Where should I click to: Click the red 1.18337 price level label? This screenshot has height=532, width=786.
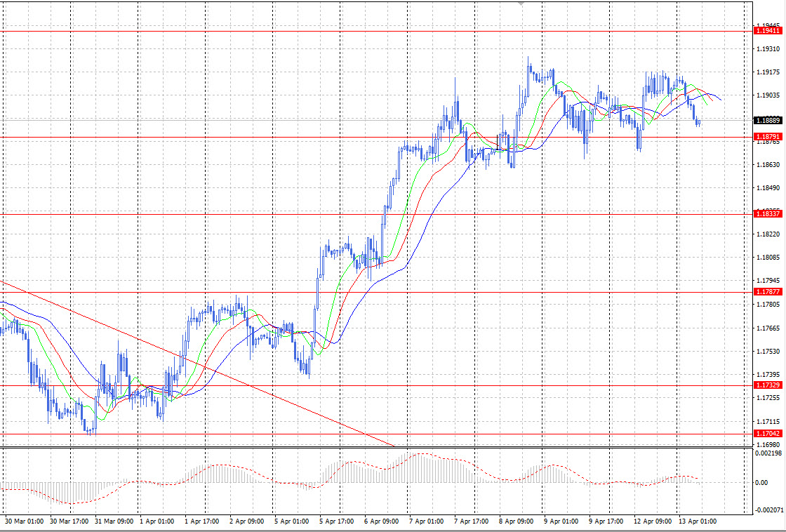(768, 214)
